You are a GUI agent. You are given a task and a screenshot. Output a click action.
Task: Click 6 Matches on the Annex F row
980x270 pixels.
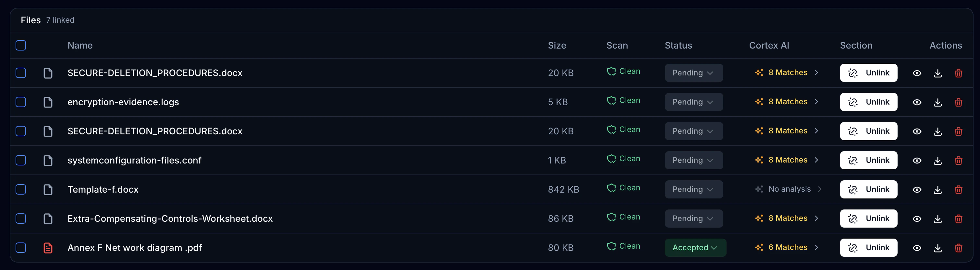pyautogui.click(x=788, y=247)
